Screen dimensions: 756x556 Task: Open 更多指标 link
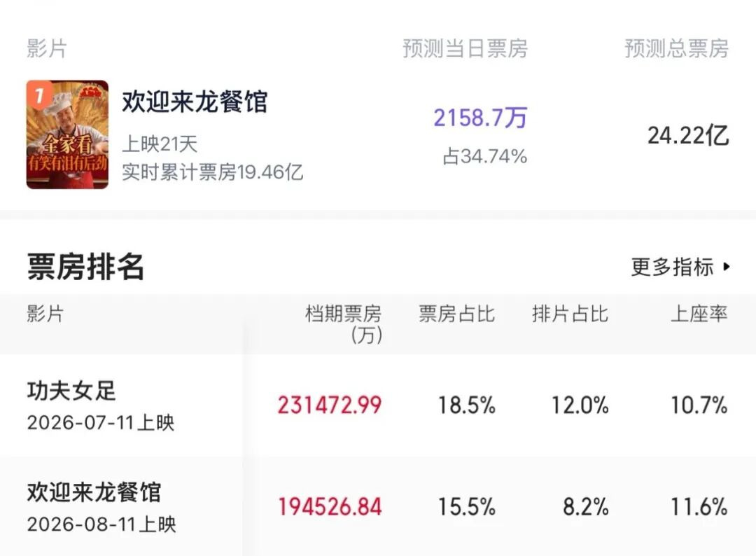(680, 267)
